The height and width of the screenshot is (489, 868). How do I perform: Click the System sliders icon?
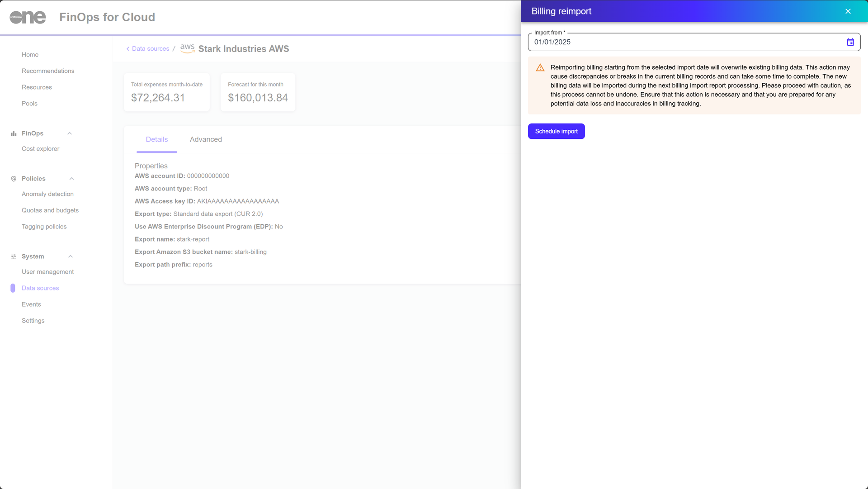click(x=14, y=256)
